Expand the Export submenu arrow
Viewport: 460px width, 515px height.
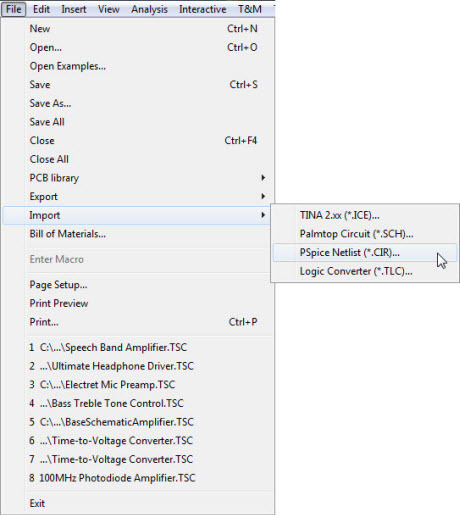pos(263,196)
